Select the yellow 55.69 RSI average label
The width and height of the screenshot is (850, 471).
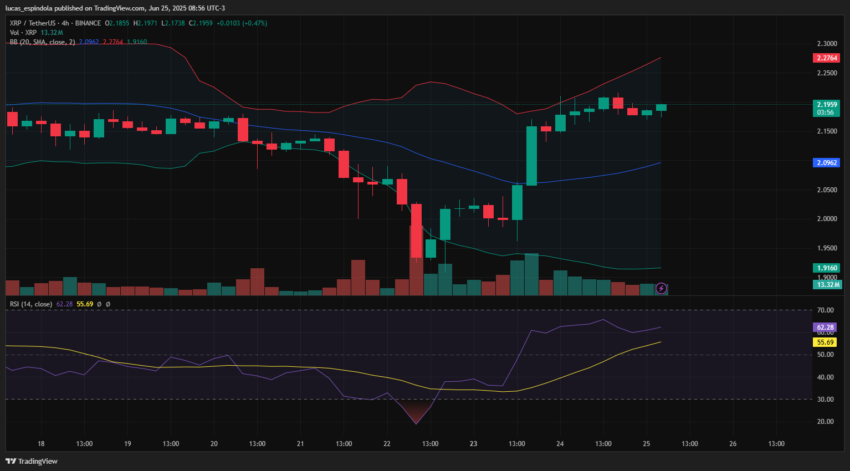coord(825,343)
